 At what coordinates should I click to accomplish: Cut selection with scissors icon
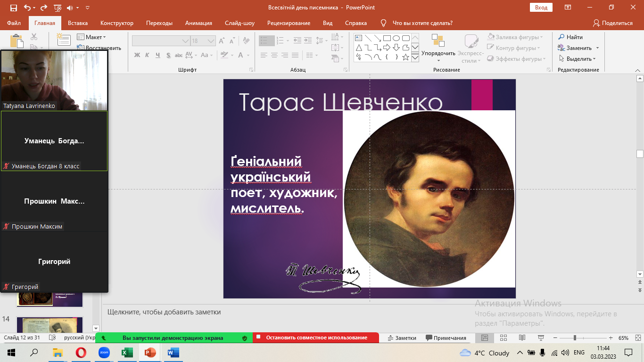34,37
